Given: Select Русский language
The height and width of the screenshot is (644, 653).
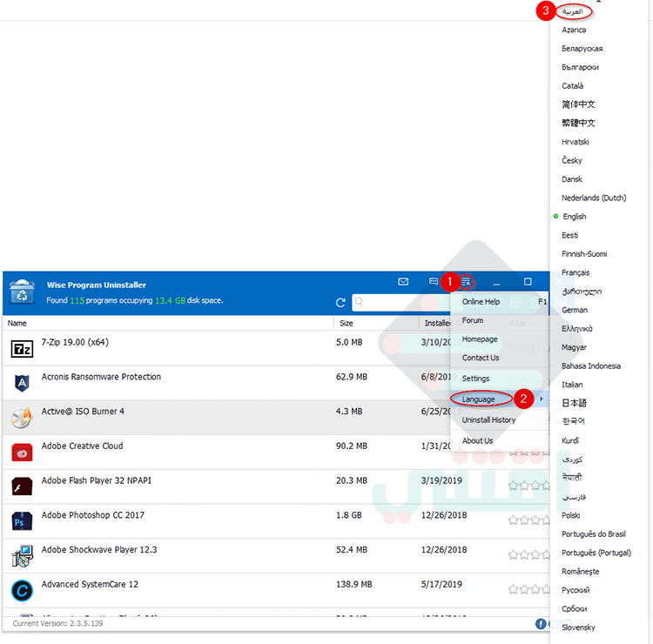Looking at the screenshot, I should click(x=576, y=590).
